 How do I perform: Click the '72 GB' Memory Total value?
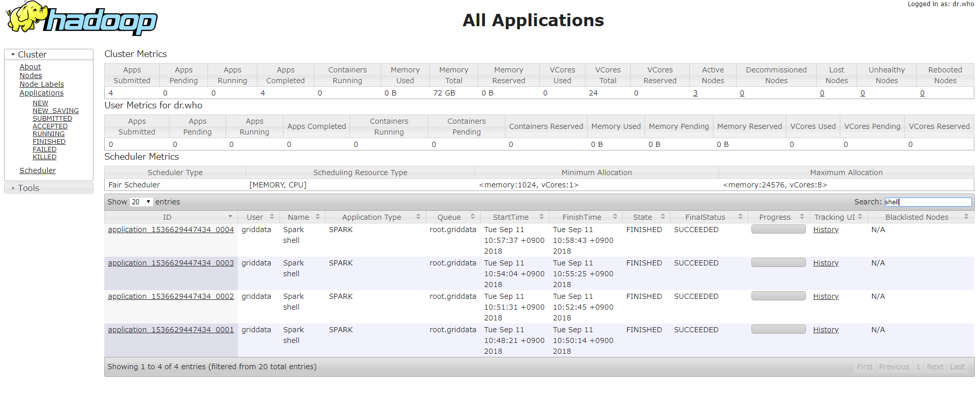pyautogui.click(x=444, y=93)
